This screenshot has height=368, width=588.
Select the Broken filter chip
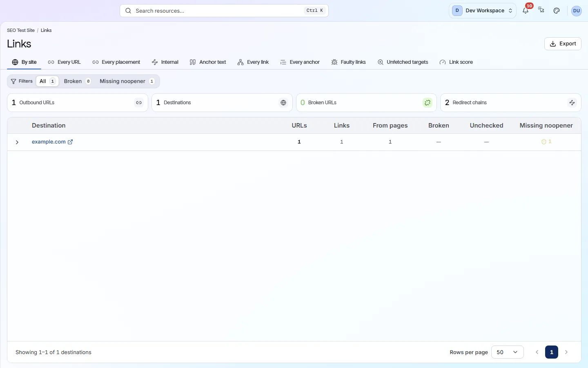(x=77, y=81)
